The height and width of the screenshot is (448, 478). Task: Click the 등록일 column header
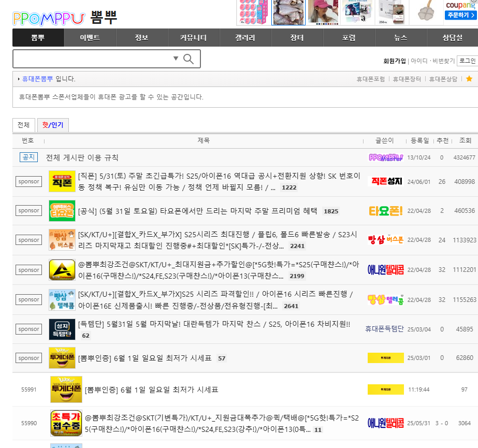pyautogui.click(x=420, y=140)
